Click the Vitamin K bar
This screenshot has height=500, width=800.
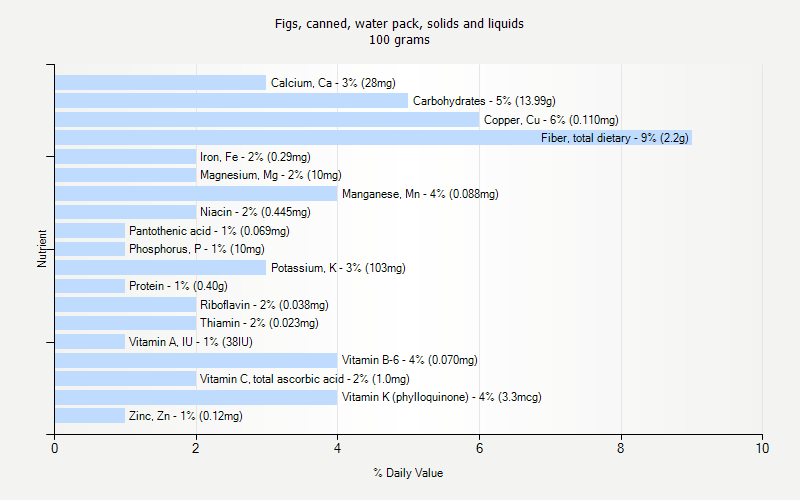click(196, 397)
